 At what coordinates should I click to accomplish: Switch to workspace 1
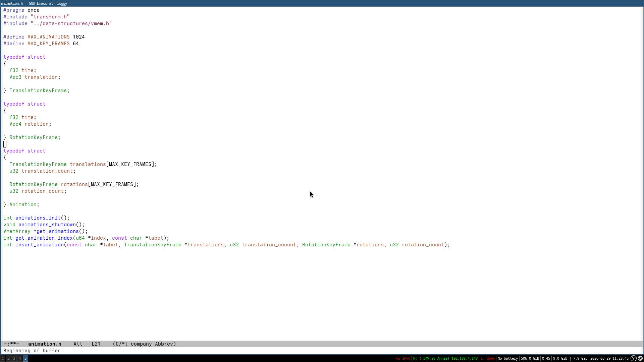3,359
